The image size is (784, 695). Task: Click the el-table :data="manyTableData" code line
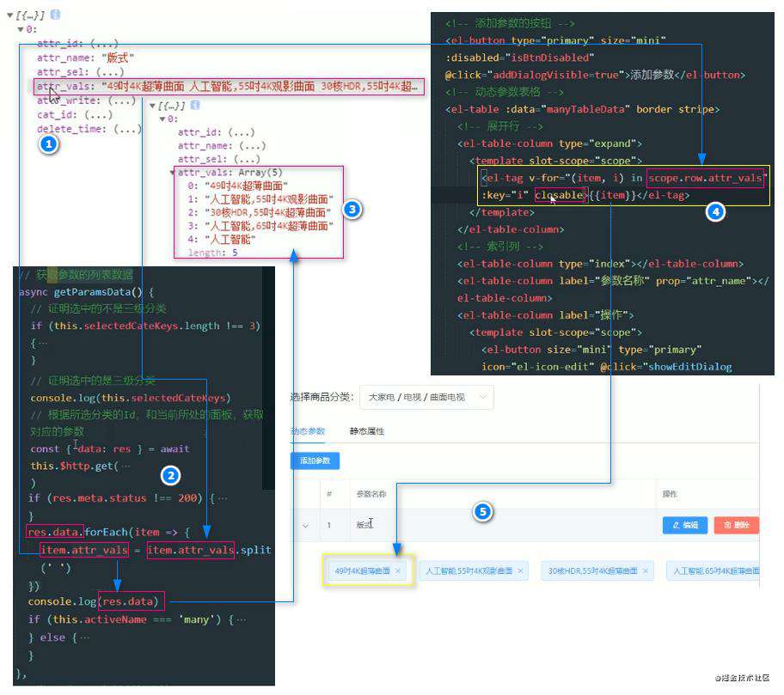(x=583, y=109)
